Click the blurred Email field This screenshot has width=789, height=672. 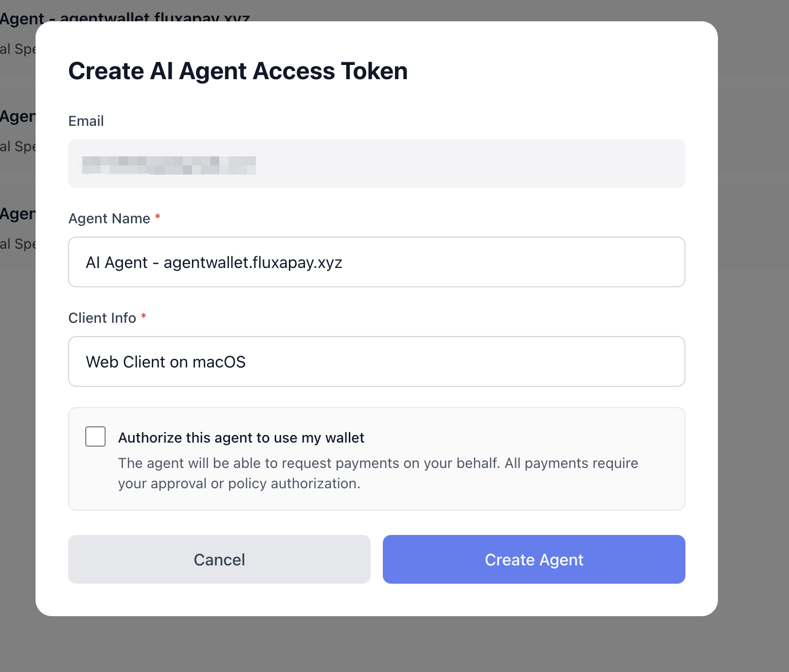pyautogui.click(x=377, y=163)
